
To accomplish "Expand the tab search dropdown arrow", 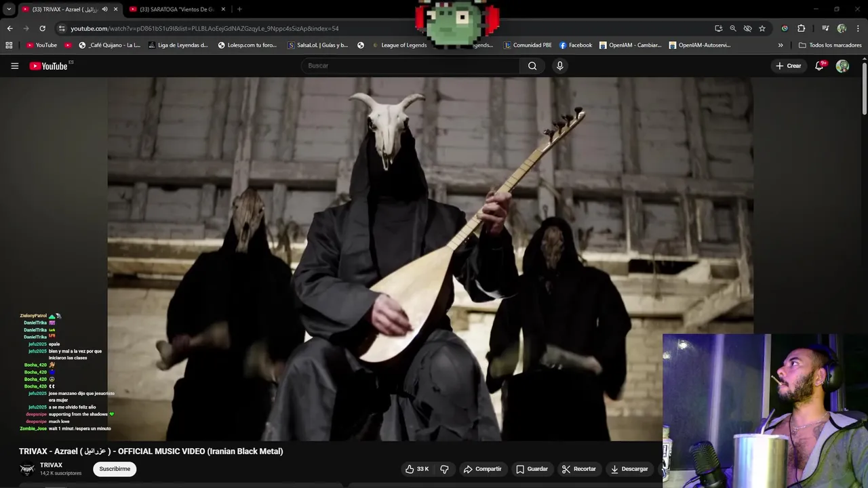I will tap(9, 9).
